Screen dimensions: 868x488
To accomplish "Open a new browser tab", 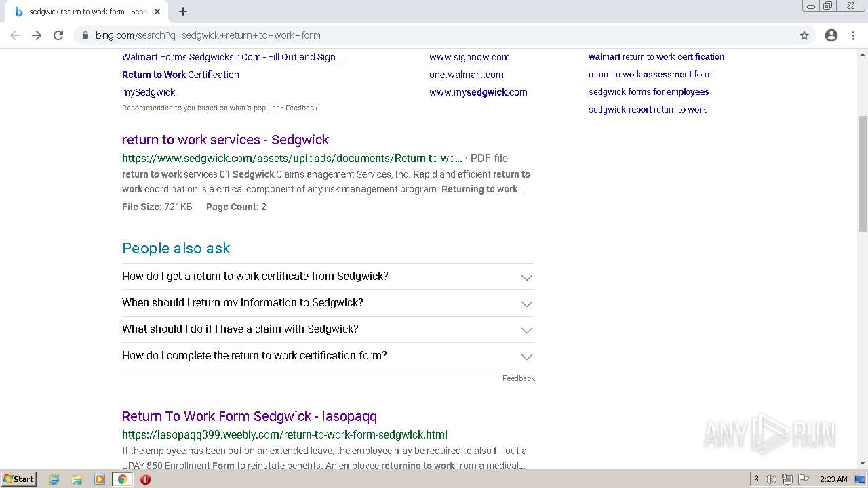I will click(x=183, y=12).
